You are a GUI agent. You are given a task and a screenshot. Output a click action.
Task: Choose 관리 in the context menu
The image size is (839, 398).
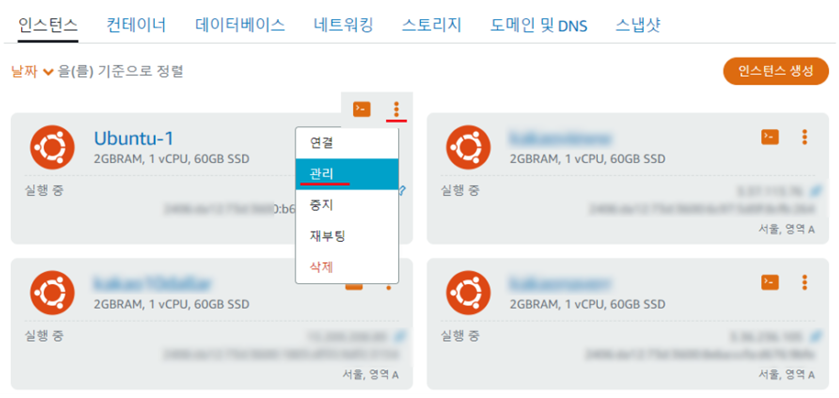(x=347, y=174)
